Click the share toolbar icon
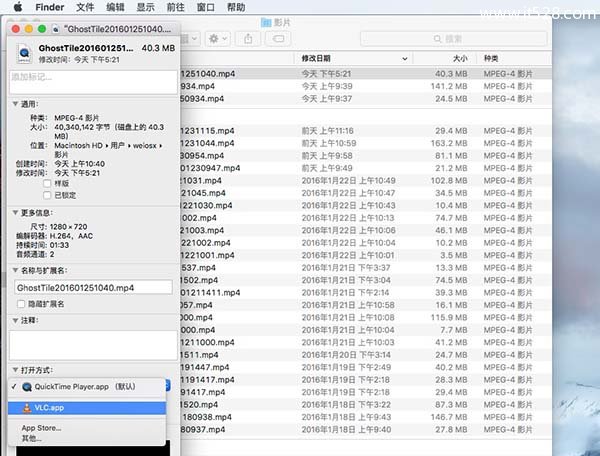The width and height of the screenshot is (600, 456). pos(248,38)
